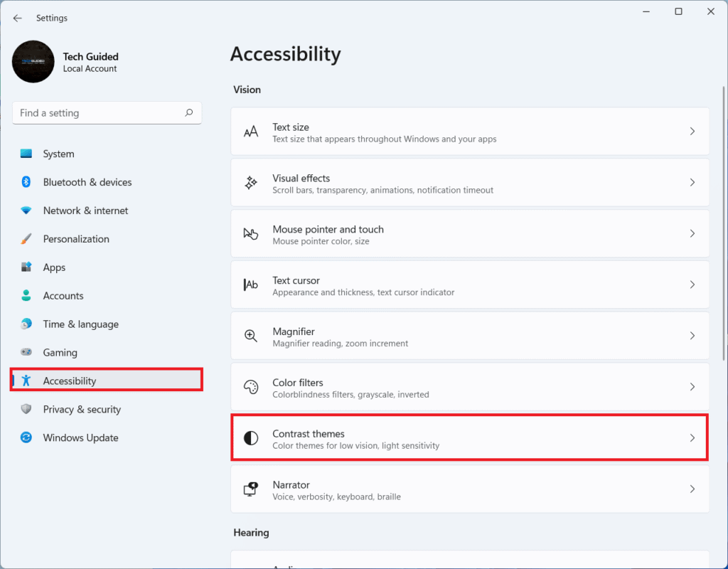This screenshot has width=728, height=569.
Task: Click the Color filters palette icon
Action: (251, 387)
